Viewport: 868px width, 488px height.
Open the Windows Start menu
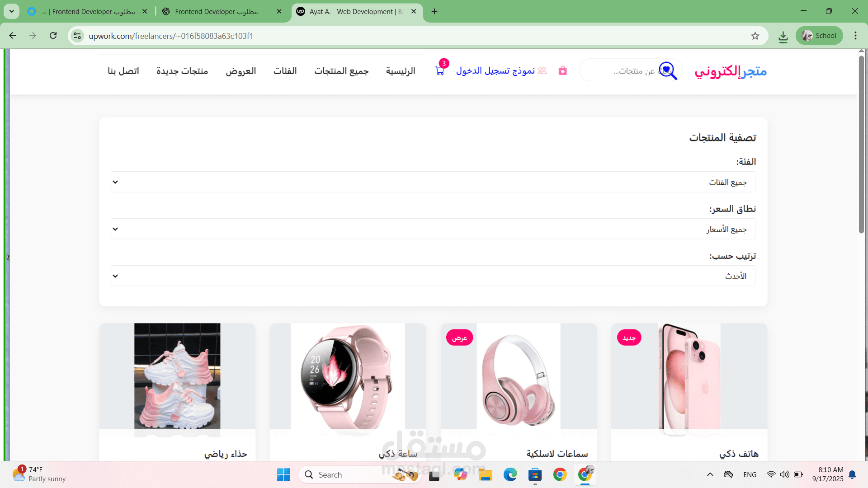pyautogui.click(x=283, y=474)
